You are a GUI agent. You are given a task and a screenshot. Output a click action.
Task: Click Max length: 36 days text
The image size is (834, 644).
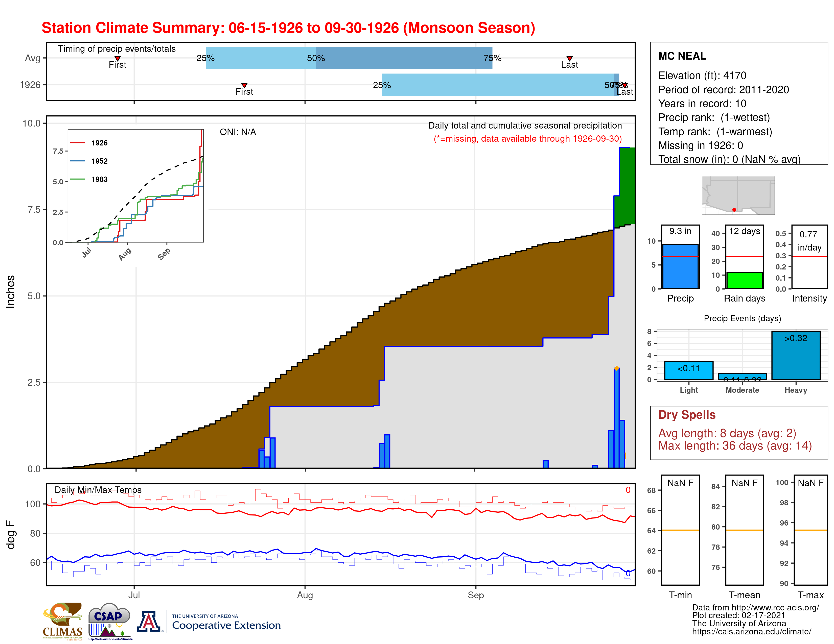coord(735,445)
